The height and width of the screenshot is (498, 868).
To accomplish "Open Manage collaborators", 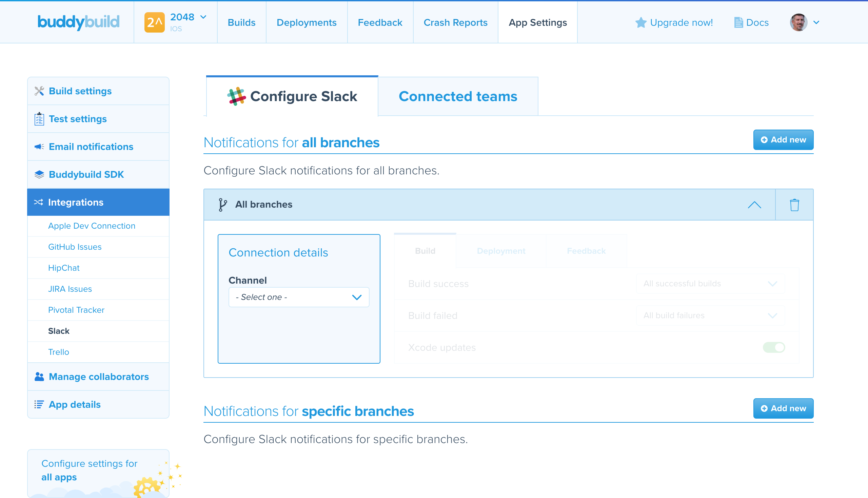I will pyautogui.click(x=98, y=377).
